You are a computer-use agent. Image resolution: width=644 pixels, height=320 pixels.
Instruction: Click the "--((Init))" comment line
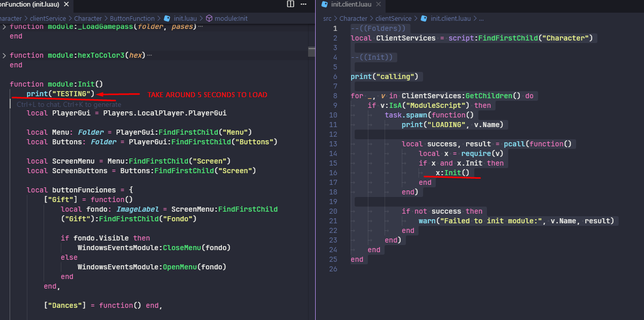(372, 57)
